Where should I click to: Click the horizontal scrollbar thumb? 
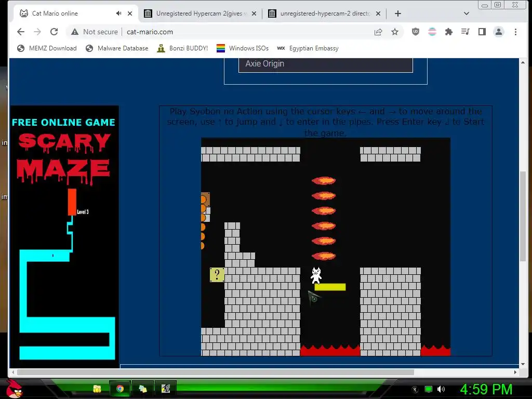(216, 372)
